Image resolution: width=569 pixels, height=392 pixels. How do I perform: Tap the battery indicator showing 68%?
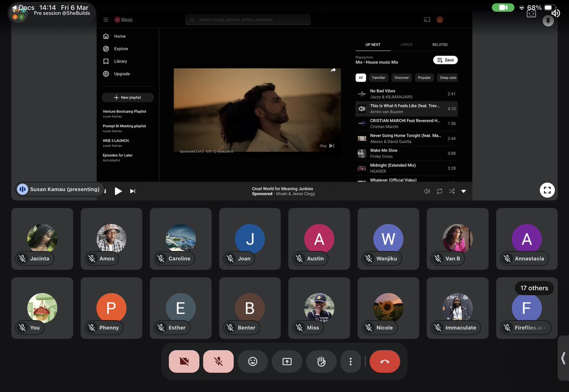(549, 8)
